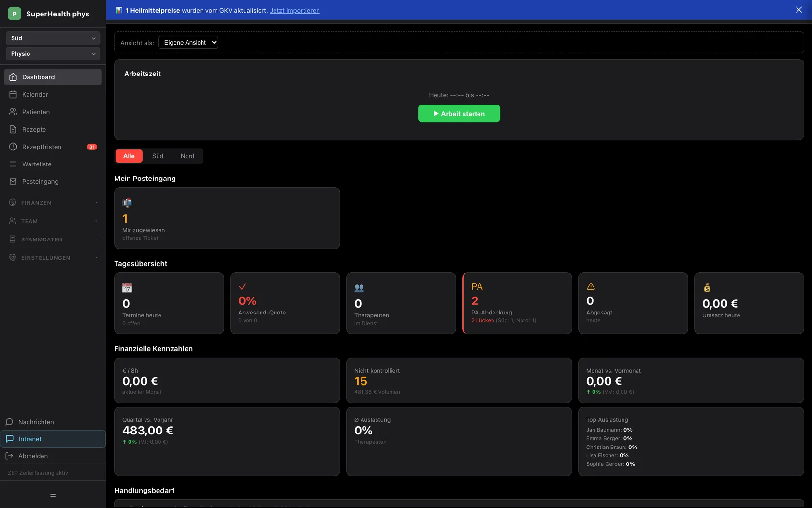The height and width of the screenshot is (508, 812).
Task: Click the Warteliste list icon
Action: (x=13, y=164)
